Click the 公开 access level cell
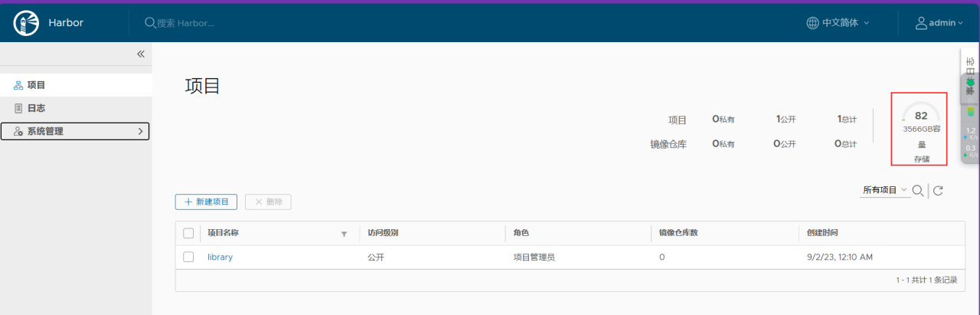The height and width of the screenshot is (315, 980). click(x=375, y=257)
